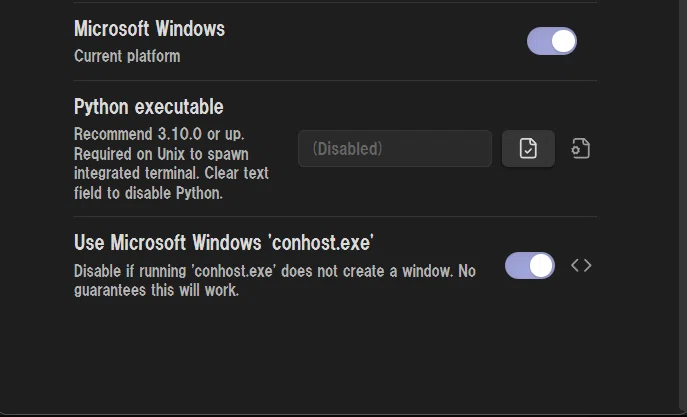This screenshot has width=687, height=417.
Task: Disable the Use Microsoft Windows conhost.exe switch
Action: click(530, 265)
